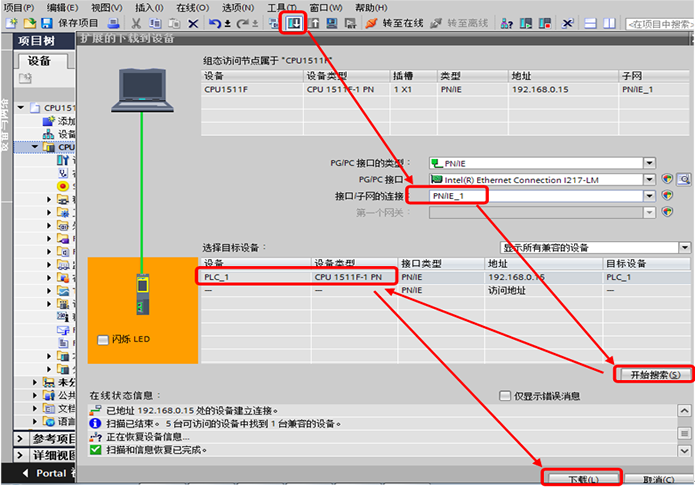
Task: Click the 下载(L) button
Action: 583,479
